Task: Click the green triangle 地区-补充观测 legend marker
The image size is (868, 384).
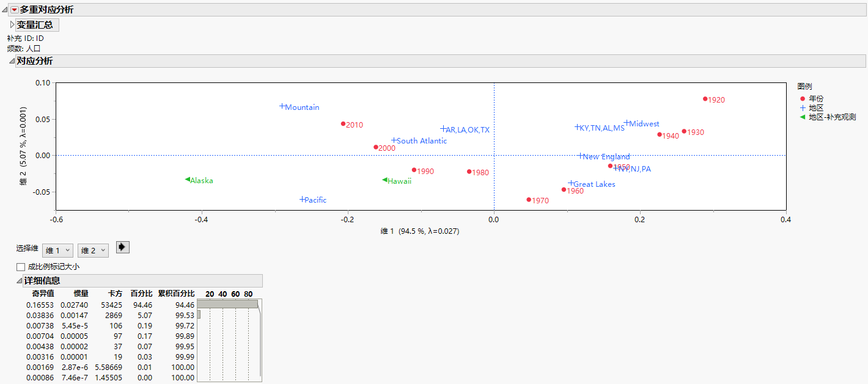Action: (x=802, y=117)
